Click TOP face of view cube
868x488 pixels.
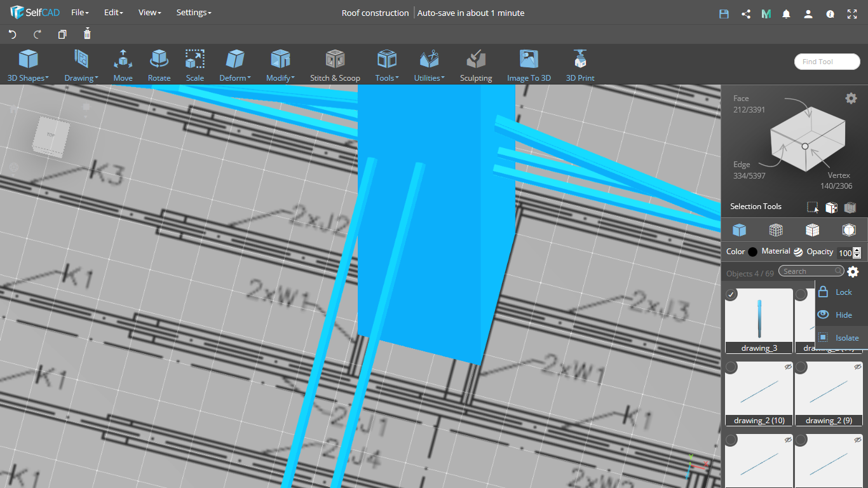pos(50,135)
